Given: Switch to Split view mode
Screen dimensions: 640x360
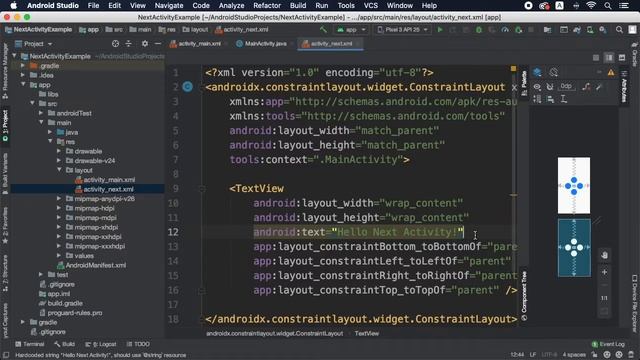Looking at the screenshot, I should click(609, 58).
